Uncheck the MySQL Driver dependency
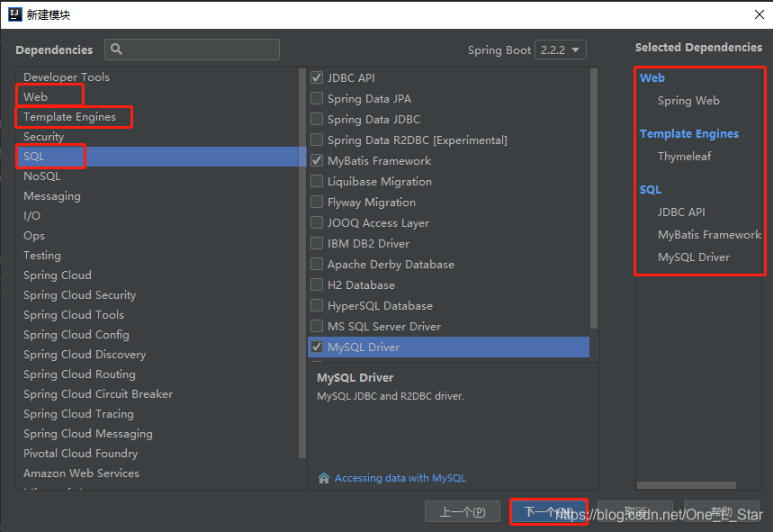Image resolution: width=773 pixels, height=532 pixels. [317, 347]
